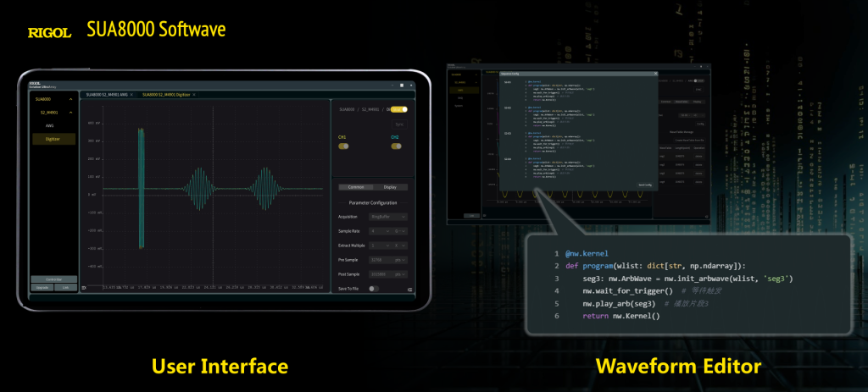The height and width of the screenshot is (392, 868).
Task: Click the Sync button in the Digitizer panel
Action: pyautogui.click(x=399, y=124)
